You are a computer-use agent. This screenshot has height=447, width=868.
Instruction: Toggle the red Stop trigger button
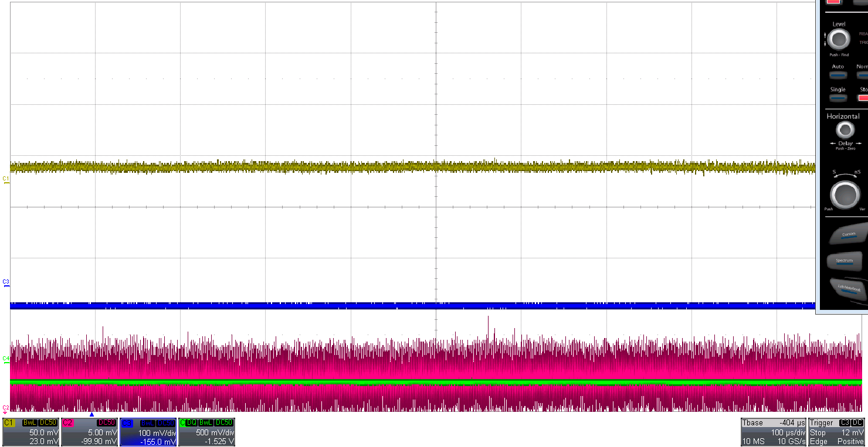coord(863,98)
